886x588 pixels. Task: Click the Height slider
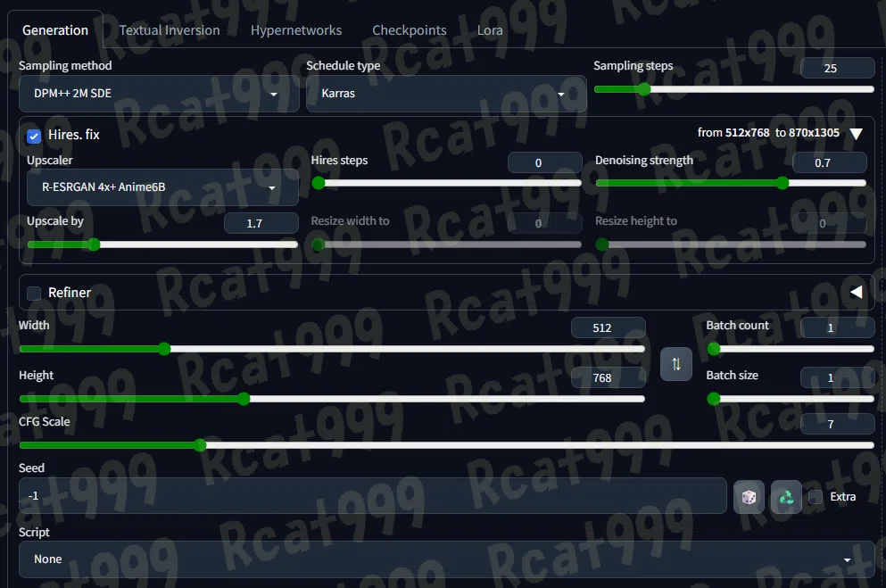point(332,400)
